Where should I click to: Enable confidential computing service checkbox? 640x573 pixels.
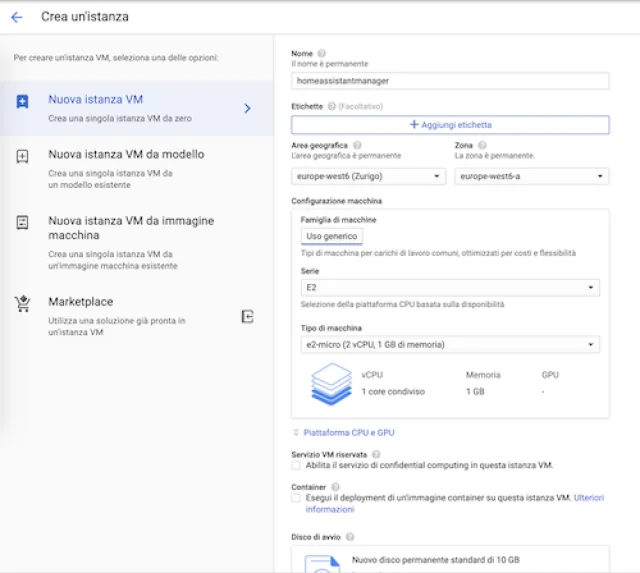(296, 465)
